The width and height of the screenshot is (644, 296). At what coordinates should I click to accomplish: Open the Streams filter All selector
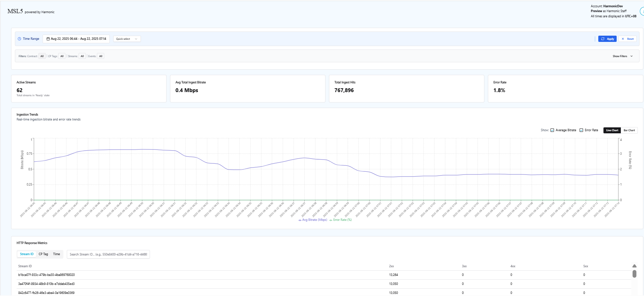pyautogui.click(x=82, y=56)
